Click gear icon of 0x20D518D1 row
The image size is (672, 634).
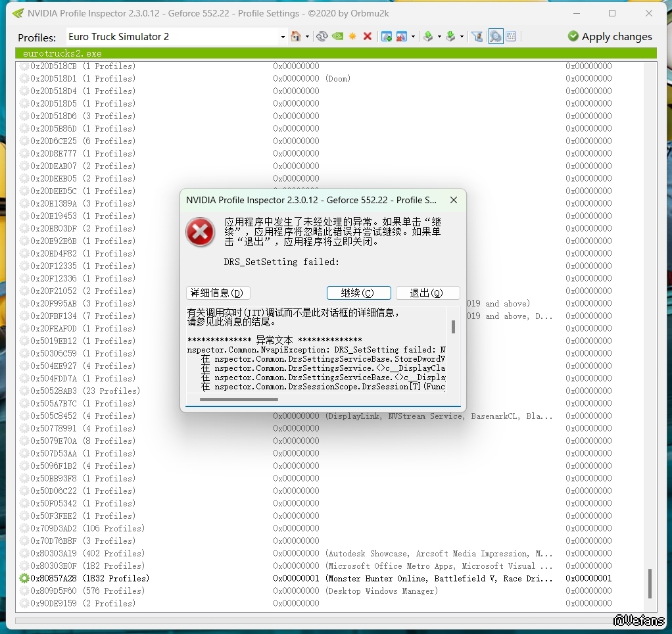(24, 78)
